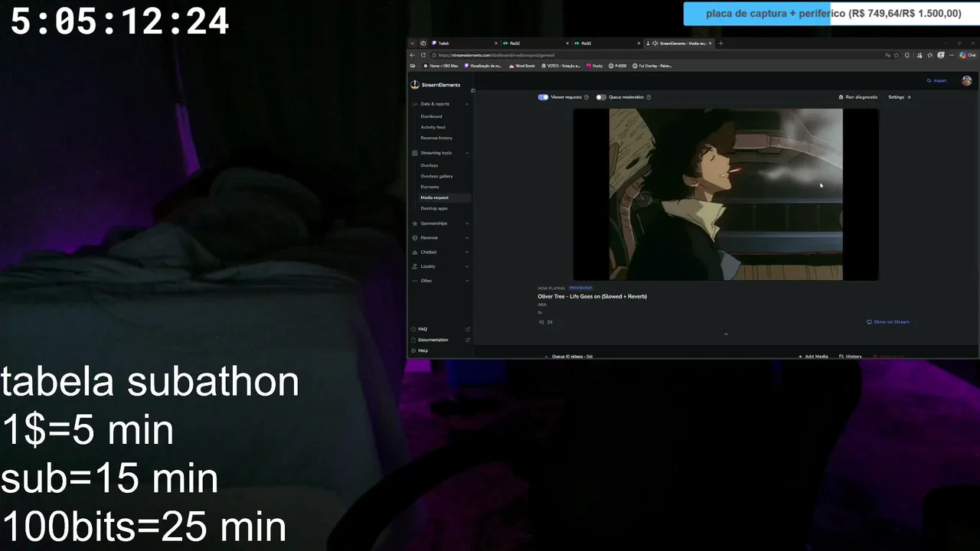
Task: Open the Word Bomb bookmark
Action: (x=522, y=66)
